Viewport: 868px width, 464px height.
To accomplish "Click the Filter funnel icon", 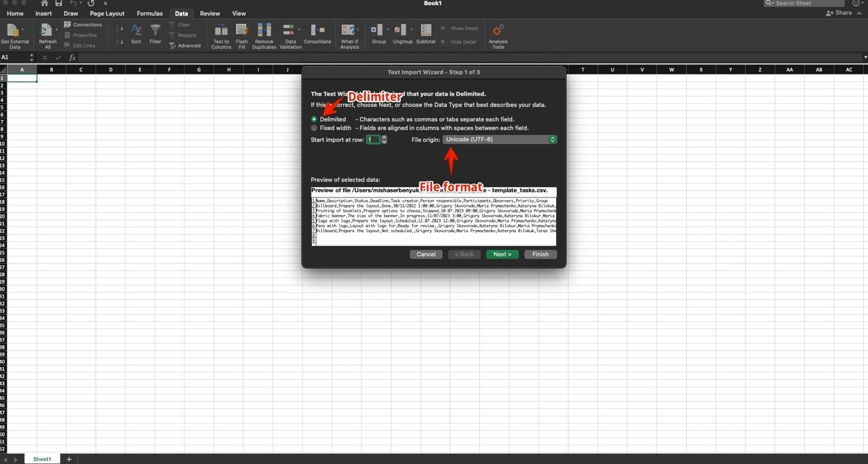I will [x=155, y=31].
